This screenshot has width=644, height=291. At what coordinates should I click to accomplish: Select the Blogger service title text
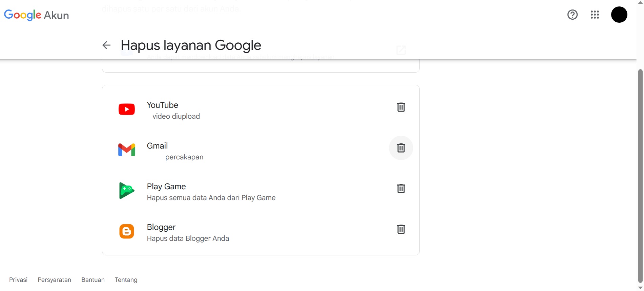pos(161,227)
